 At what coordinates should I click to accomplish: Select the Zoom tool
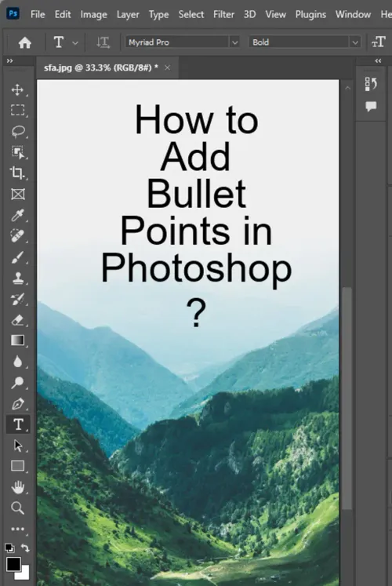pos(17,508)
